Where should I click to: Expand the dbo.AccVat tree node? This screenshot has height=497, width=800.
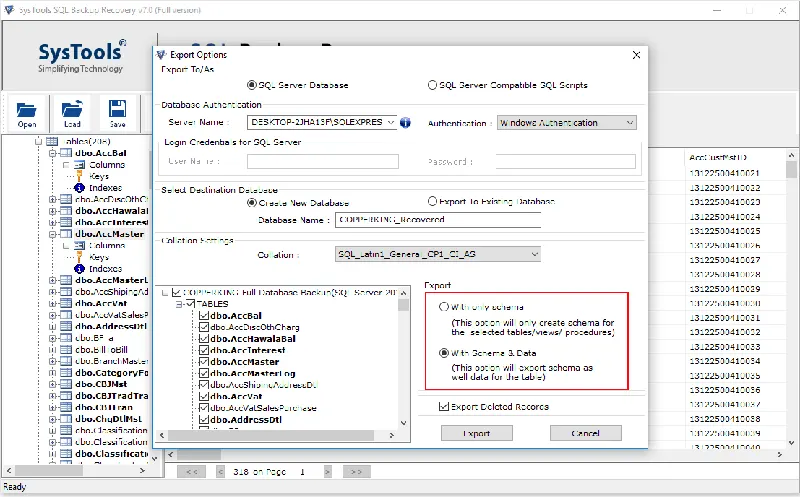(x=52, y=304)
